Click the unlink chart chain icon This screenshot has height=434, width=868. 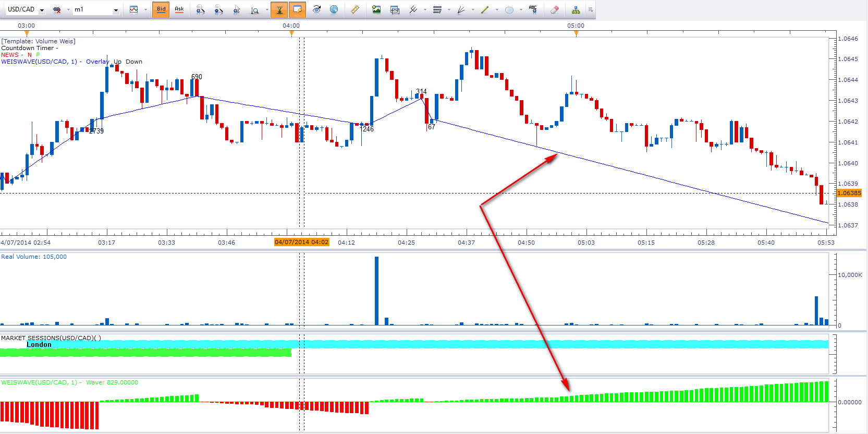point(57,9)
